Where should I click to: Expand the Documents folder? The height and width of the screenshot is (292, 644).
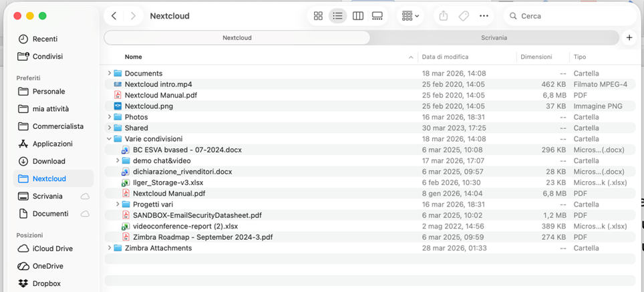110,74
